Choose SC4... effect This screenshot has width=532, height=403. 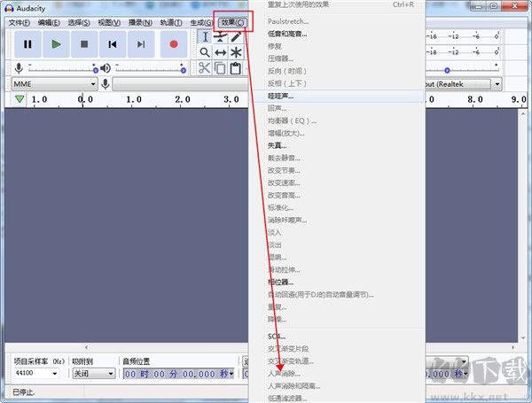click(337, 337)
